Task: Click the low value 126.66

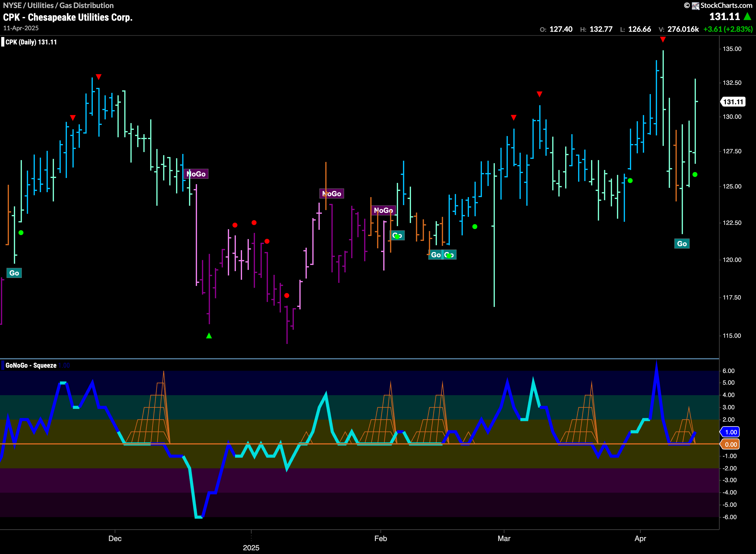Action: tap(639, 29)
